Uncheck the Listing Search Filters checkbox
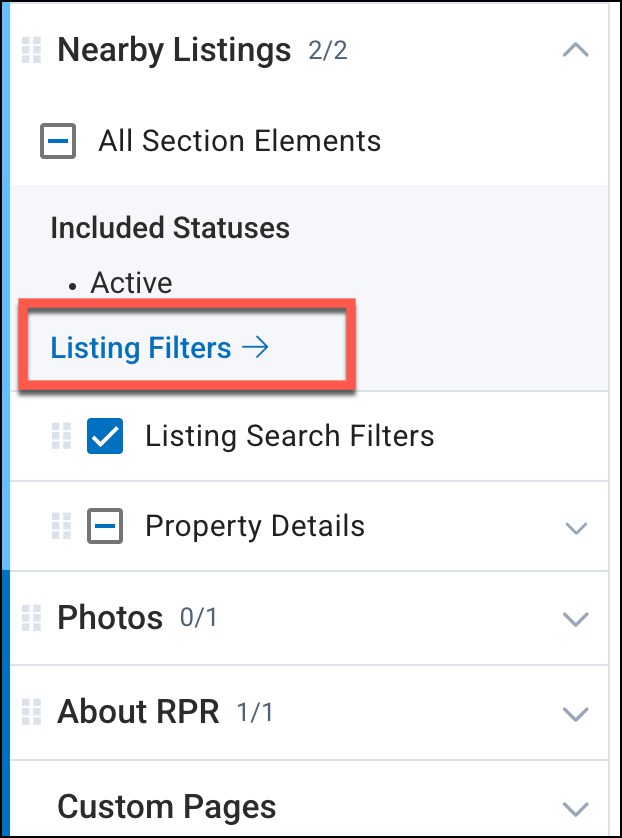Image resolution: width=622 pixels, height=838 pixels. click(105, 436)
